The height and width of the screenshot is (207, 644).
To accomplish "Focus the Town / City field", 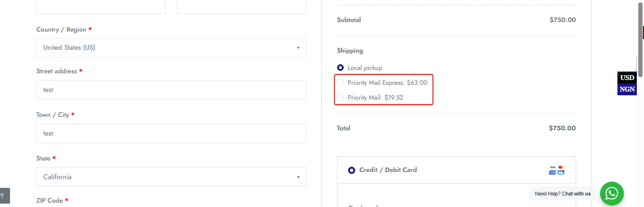I will pos(171,133).
